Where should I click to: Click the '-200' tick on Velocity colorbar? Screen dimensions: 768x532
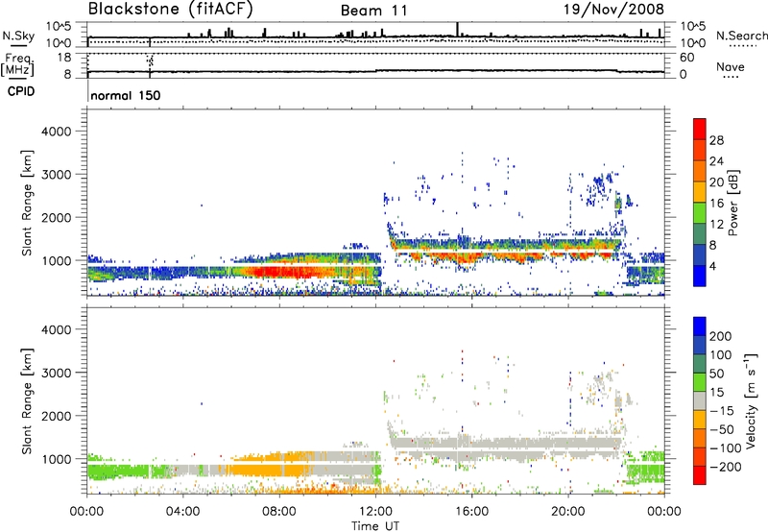click(x=725, y=467)
